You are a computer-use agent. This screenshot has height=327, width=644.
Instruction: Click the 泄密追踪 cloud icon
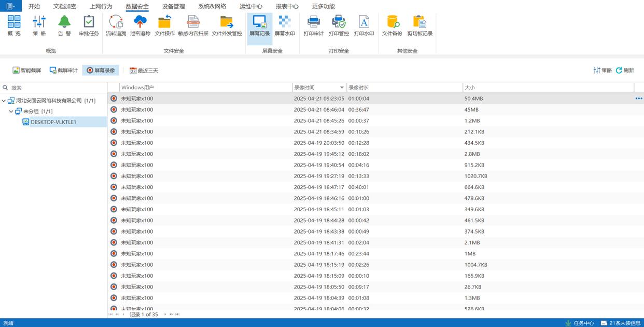click(x=140, y=25)
